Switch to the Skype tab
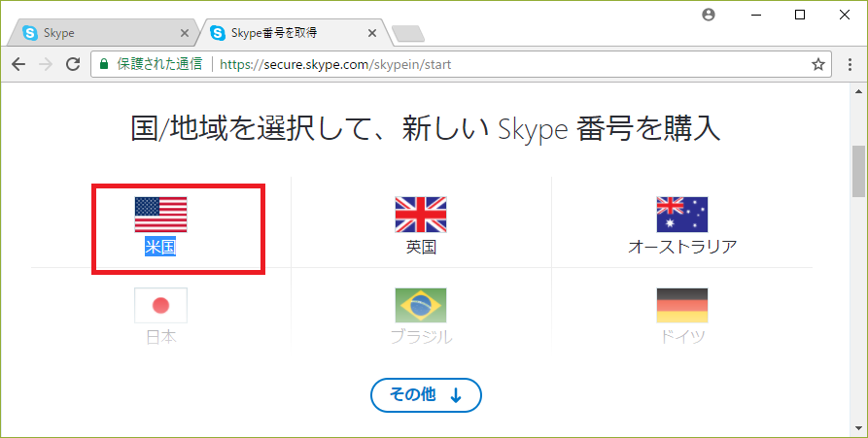This screenshot has width=868, height=438. pos(105,33)
